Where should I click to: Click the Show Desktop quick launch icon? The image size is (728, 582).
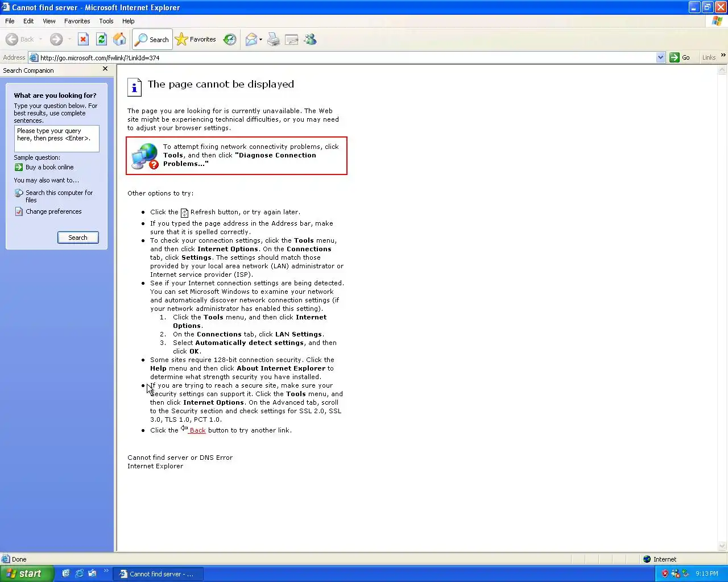[x=65, y=573]
